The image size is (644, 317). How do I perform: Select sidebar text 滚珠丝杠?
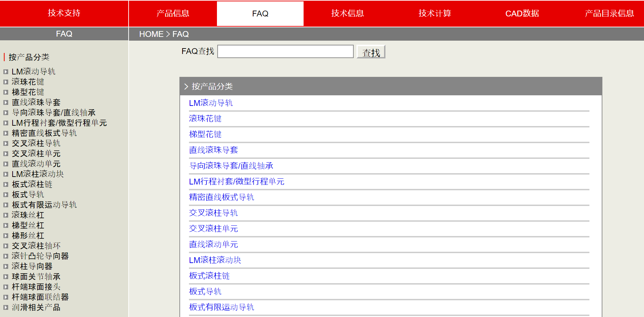28,215
